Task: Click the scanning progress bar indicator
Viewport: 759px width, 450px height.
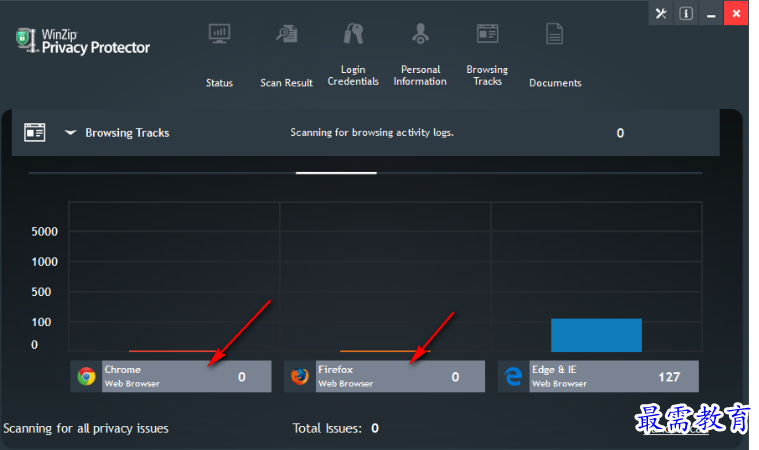Action: [336, 173]
